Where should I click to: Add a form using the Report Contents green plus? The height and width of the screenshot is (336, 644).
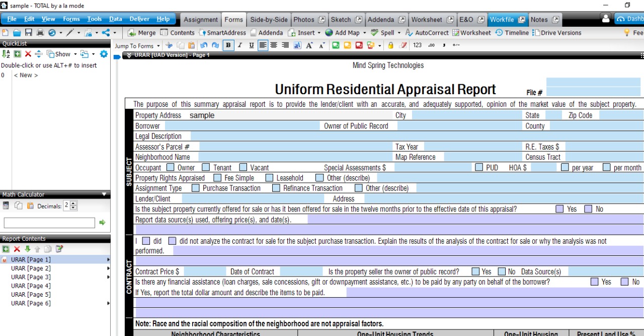(x=6, y=249)
